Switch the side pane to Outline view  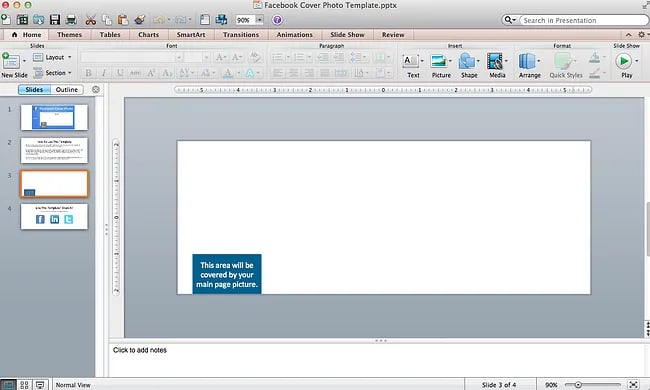click(x=67, y=90)
